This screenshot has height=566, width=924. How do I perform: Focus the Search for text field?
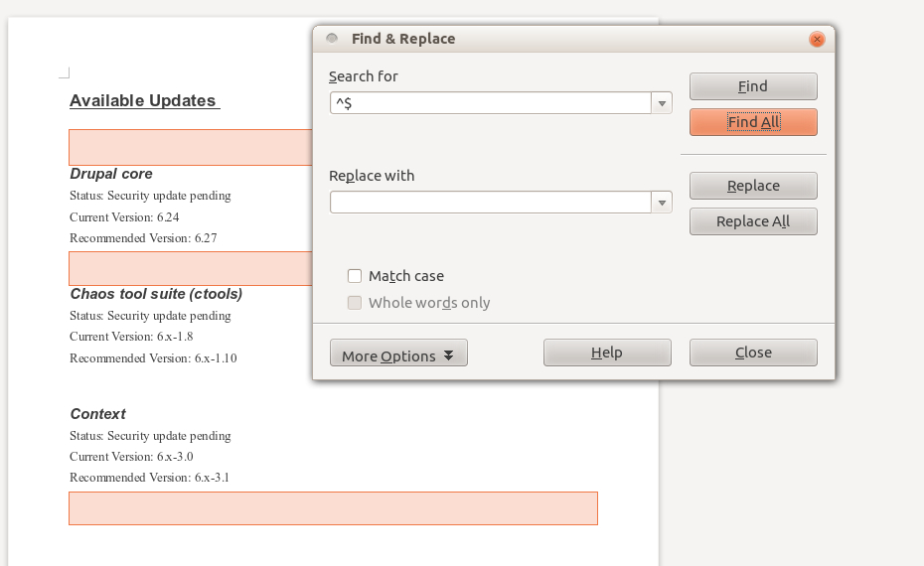click(x=491, y=103)
